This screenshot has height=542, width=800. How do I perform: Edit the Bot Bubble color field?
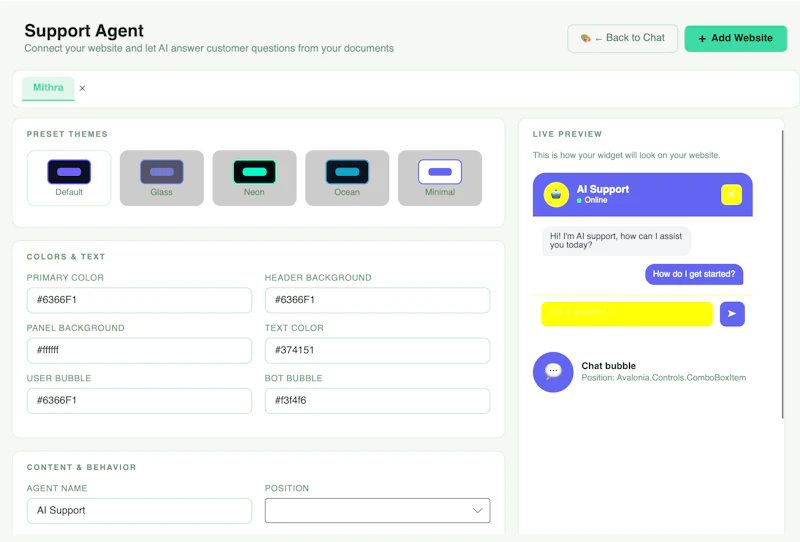click(x=378, y=401)
